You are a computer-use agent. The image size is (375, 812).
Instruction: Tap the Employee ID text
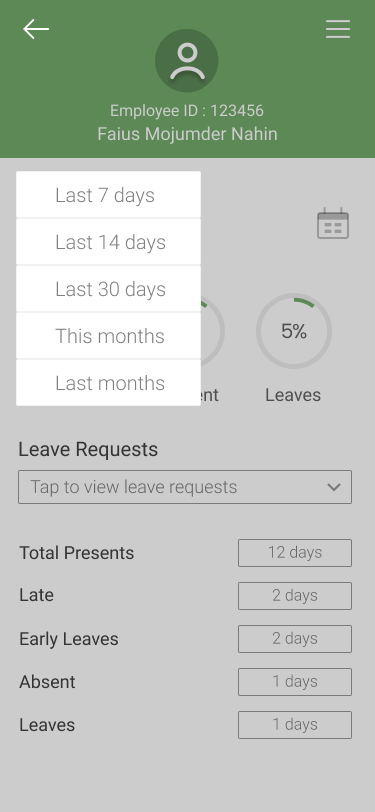coord(186,110)
